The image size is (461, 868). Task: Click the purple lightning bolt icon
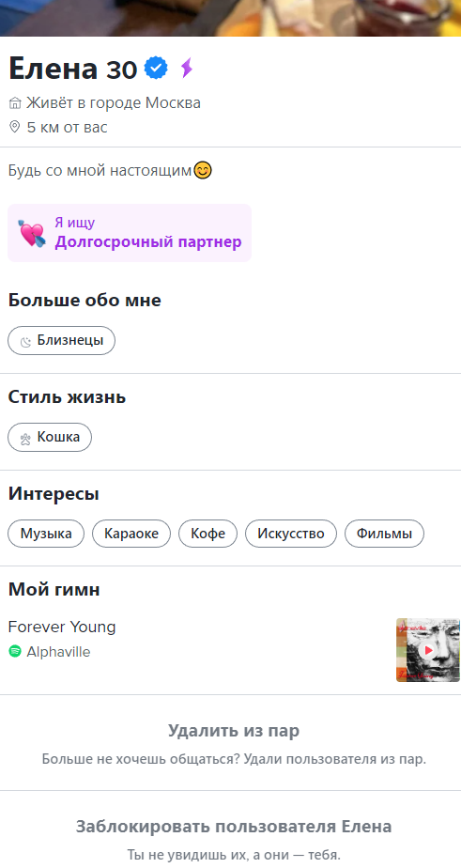click(x=187, y=69)
